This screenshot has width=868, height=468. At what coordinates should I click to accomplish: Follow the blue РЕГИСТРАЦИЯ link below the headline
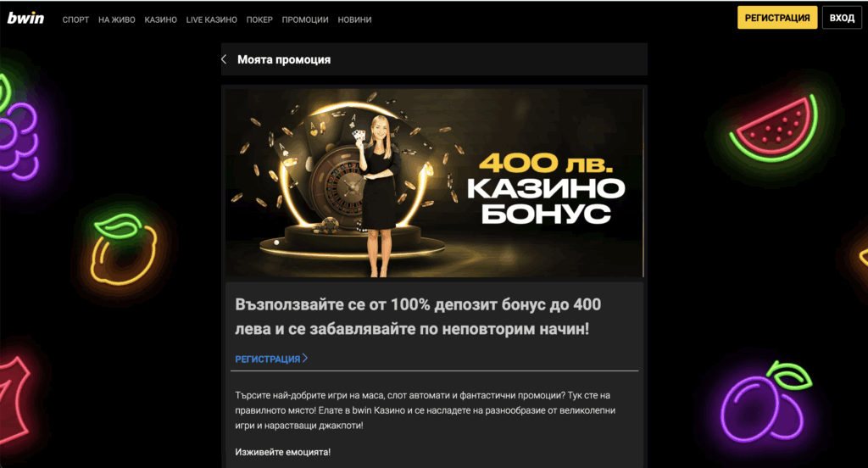[x=267, y=359]
